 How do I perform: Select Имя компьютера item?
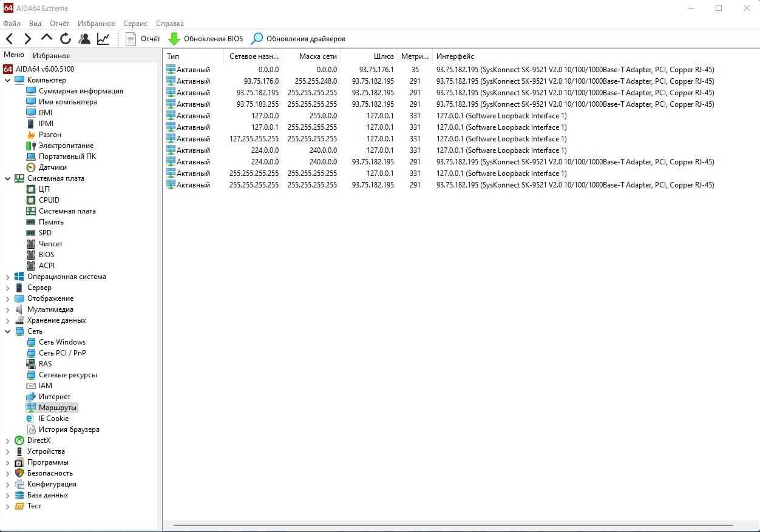[61, 102]
